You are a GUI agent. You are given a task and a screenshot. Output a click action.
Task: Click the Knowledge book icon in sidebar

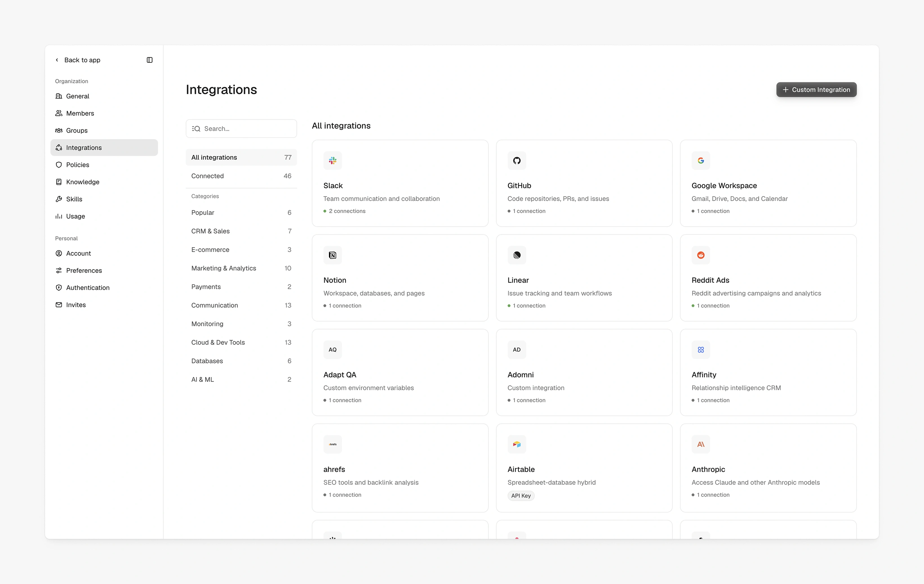click(x=59, y=182)
